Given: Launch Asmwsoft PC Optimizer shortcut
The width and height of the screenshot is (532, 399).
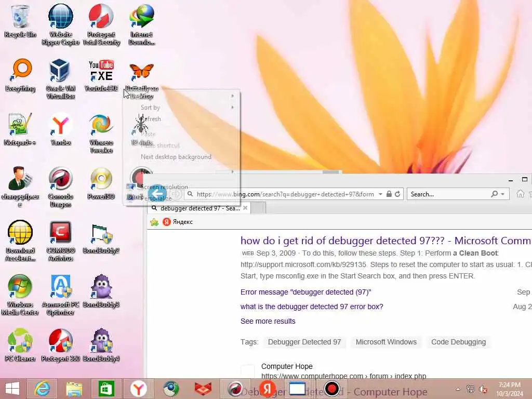Looking at the screenshot, I should click(x=60, y=295).
